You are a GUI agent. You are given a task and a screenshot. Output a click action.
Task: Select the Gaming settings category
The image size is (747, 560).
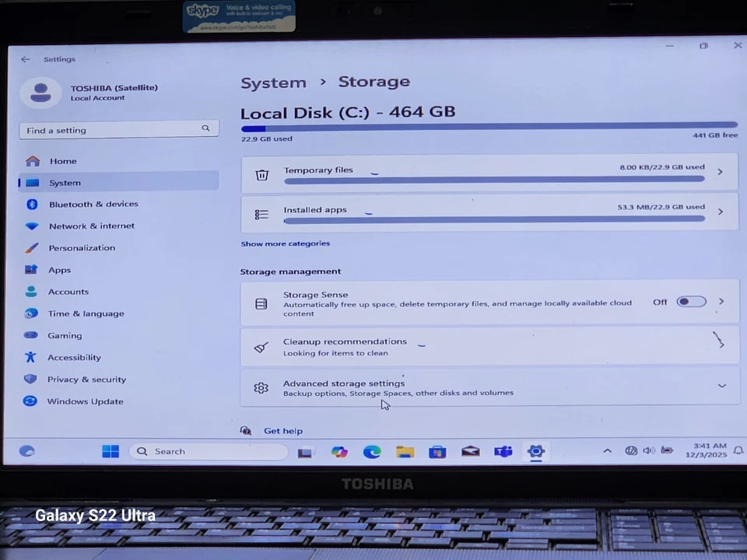point(65,335)
